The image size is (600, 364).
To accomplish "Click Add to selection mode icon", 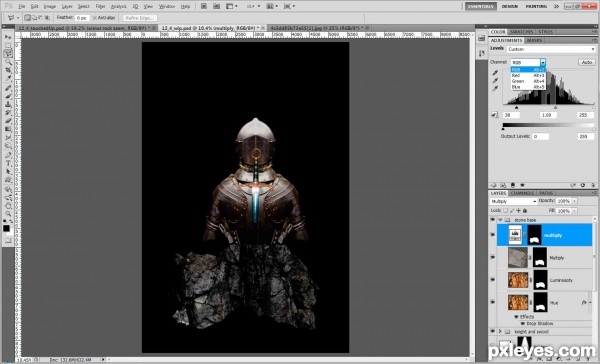I will coord(34,18).
